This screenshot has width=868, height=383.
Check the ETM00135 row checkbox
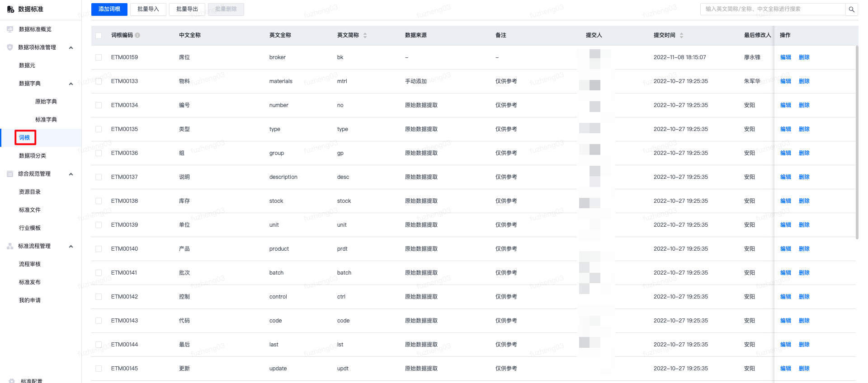click(x=99, y=129)
